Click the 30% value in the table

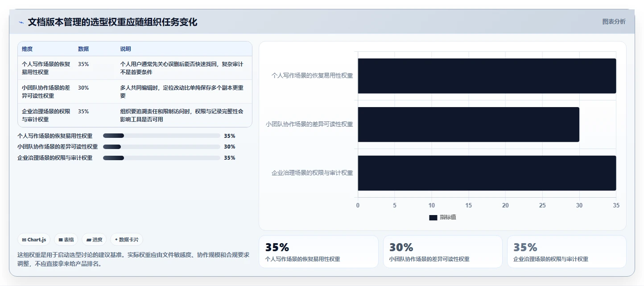pyautogui.click(x=83, y=88)
